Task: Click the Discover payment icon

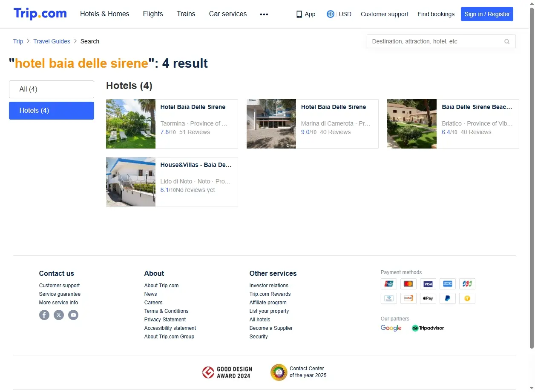Action: (408, 298)
